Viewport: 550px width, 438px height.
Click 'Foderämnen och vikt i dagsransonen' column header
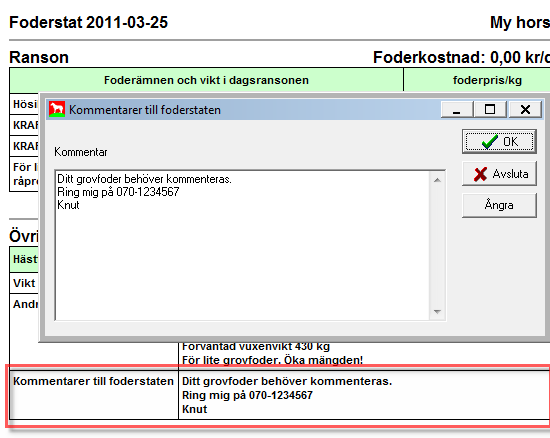206,80
